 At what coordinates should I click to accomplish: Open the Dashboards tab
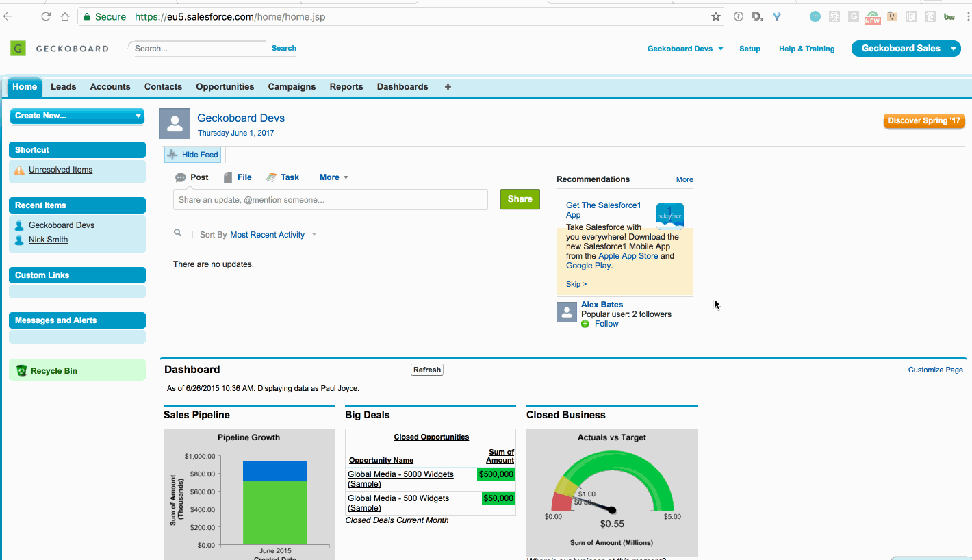402,87
